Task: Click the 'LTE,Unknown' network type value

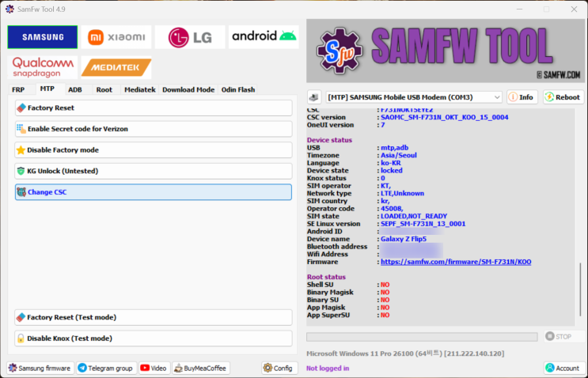Action: 402,193
